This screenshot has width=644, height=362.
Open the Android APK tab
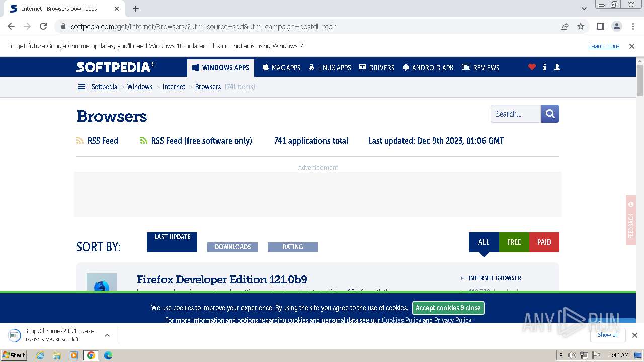[428, 67]
